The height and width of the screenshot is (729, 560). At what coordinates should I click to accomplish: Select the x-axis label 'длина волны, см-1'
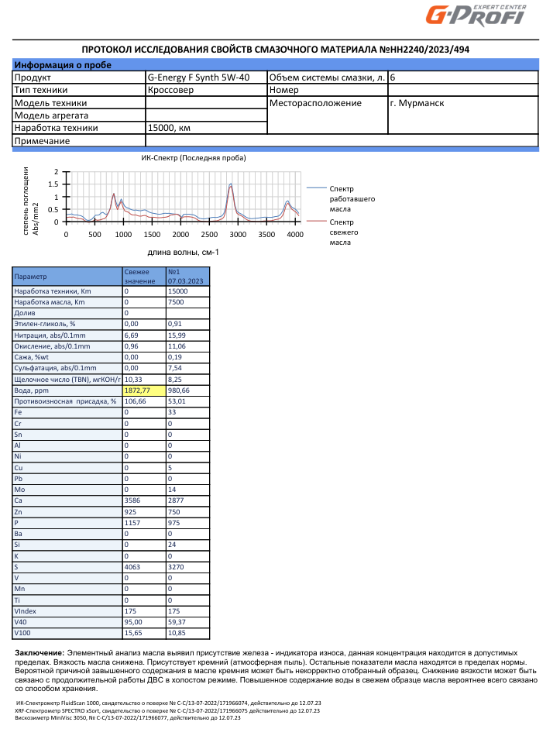(x=183, y=253)
